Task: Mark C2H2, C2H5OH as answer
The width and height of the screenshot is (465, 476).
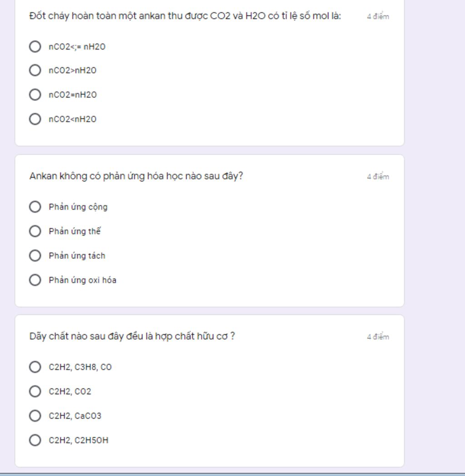Action: click(35, 440)
